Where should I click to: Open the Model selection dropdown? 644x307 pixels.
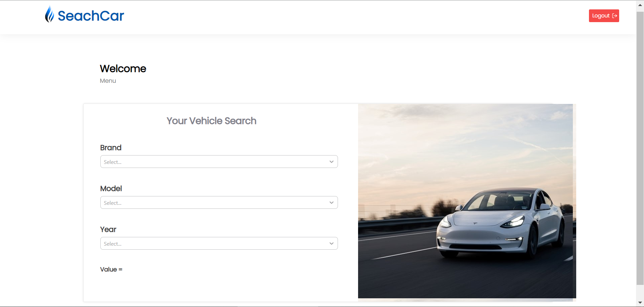click(x=219, y=202)
